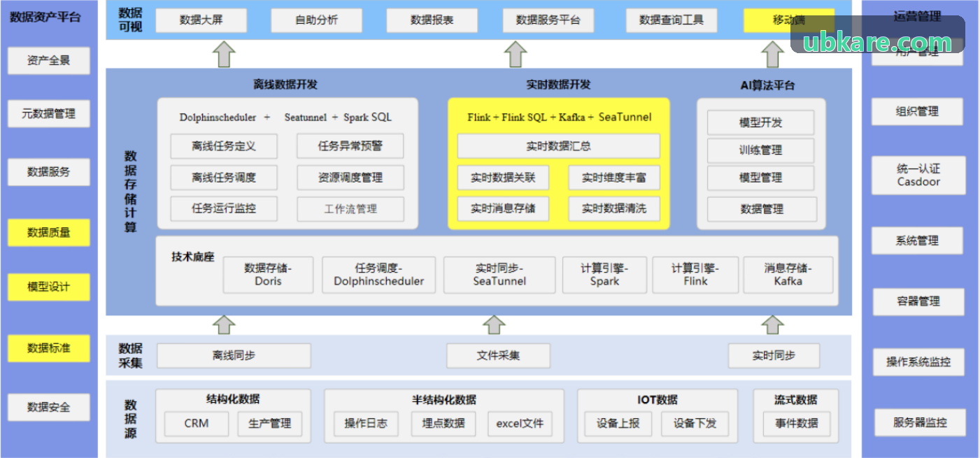The width and height of the screenshot is (980, 458).
Task: Click the 数据报表 box
Action: pyautogui.click(x=432, y=20)
